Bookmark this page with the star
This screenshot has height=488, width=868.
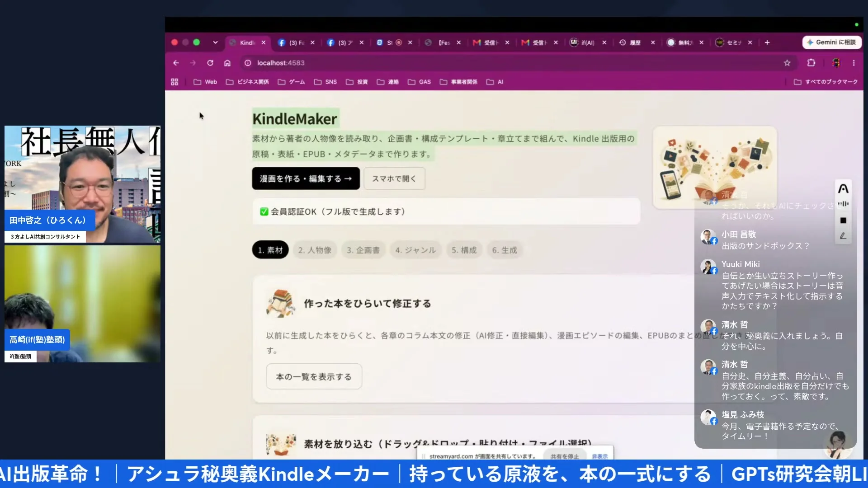[787, 63]
